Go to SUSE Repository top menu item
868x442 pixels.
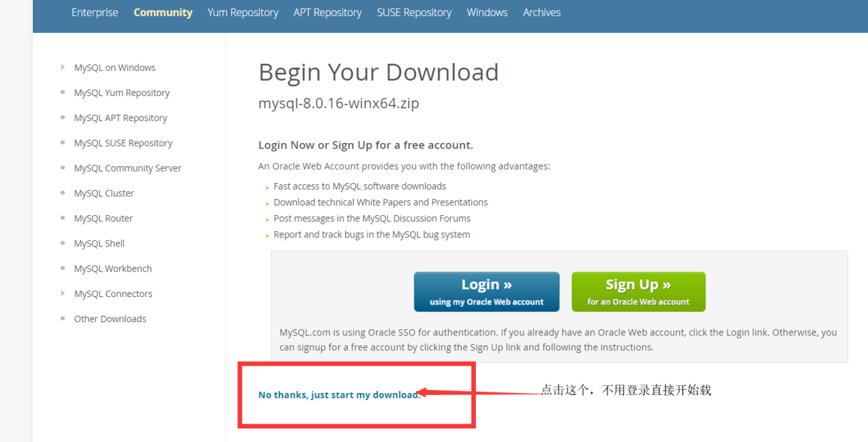[414, 13]
